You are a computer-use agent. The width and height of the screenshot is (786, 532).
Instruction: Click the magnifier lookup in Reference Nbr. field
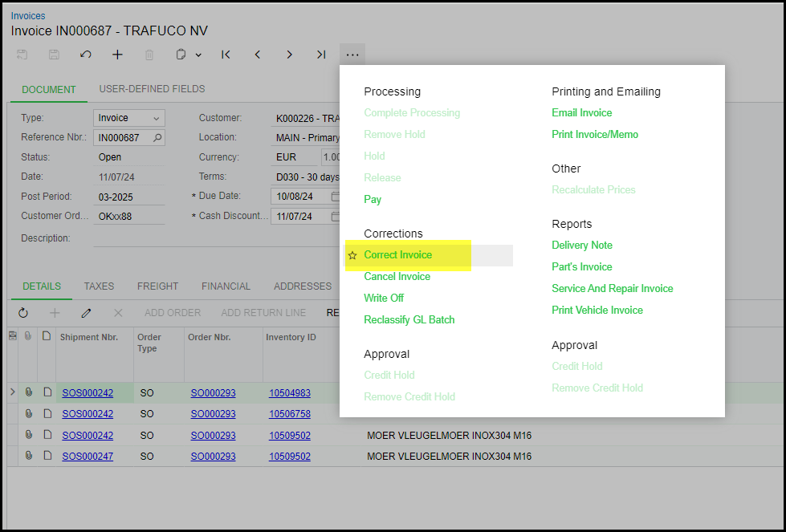[x=157, y=138]
